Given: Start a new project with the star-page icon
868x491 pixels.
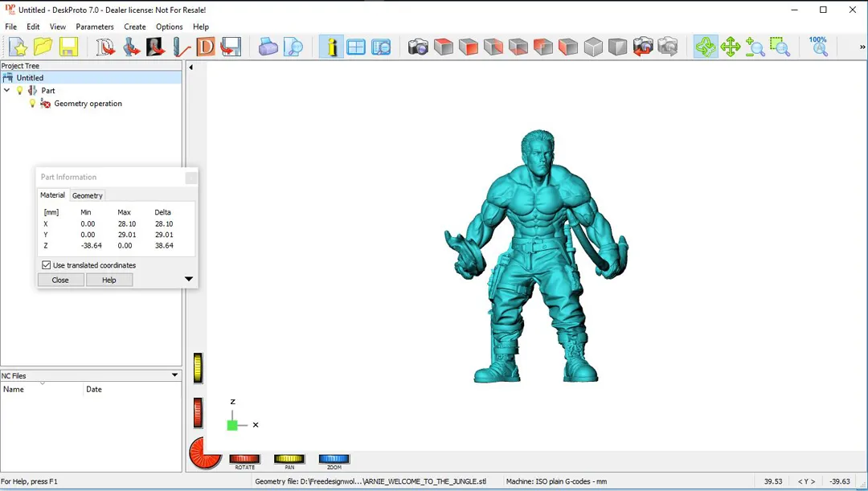Looking at the screenshot, I should click(x=18, y=47).
